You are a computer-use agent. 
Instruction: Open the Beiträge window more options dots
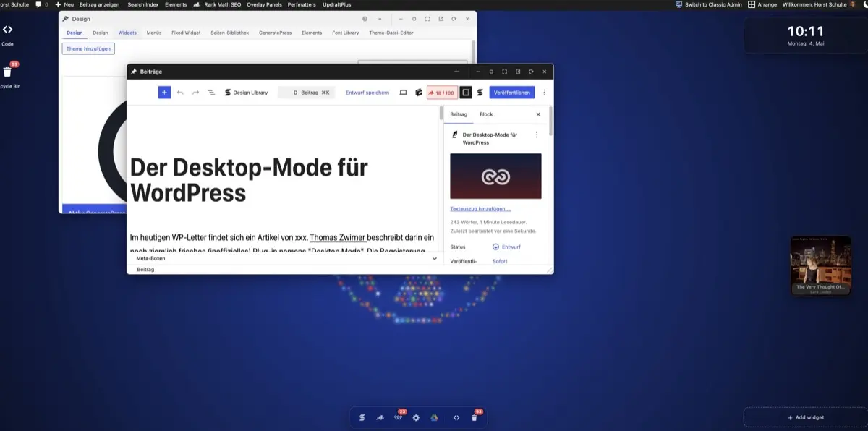click(456, 72)
